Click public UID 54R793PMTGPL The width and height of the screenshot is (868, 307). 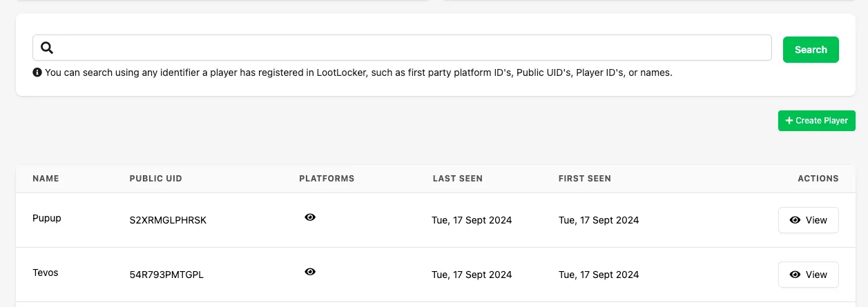[x=166, y=275]
